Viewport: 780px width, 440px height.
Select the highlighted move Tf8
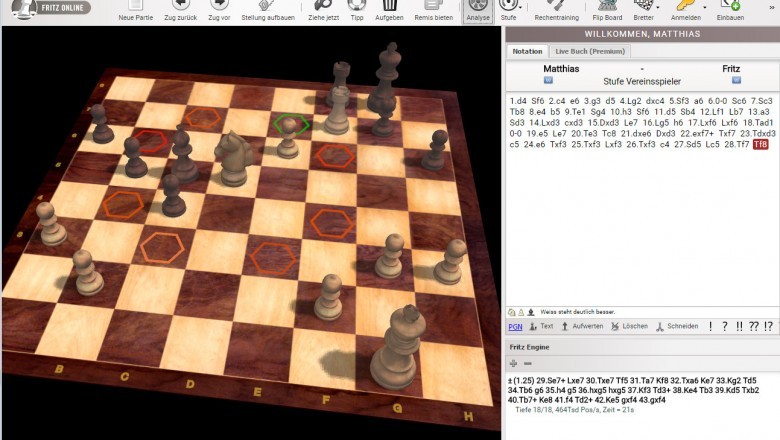point(761,144)
